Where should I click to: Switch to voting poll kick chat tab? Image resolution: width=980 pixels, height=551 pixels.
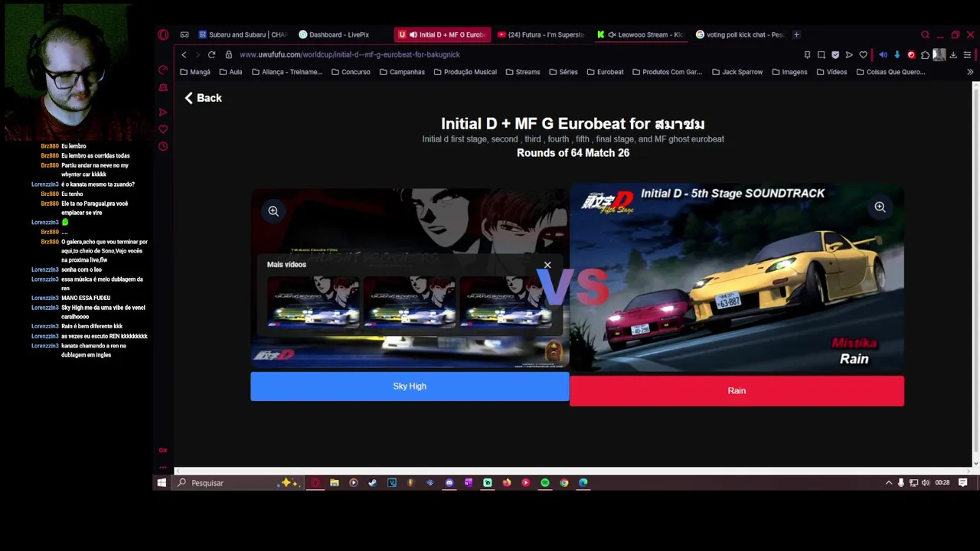point(740,34)
